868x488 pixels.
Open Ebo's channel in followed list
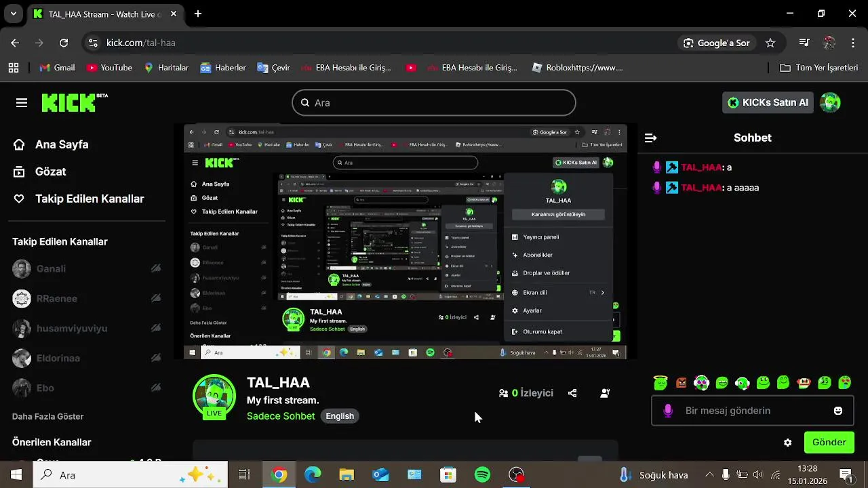pyautogui.click(x=87, y=388)
